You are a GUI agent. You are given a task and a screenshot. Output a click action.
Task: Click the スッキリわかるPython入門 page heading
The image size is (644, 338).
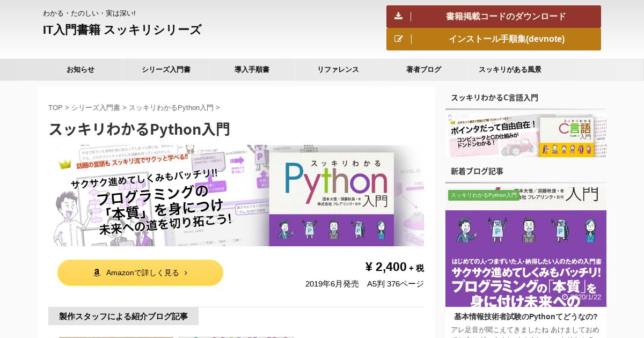[139, 129]
